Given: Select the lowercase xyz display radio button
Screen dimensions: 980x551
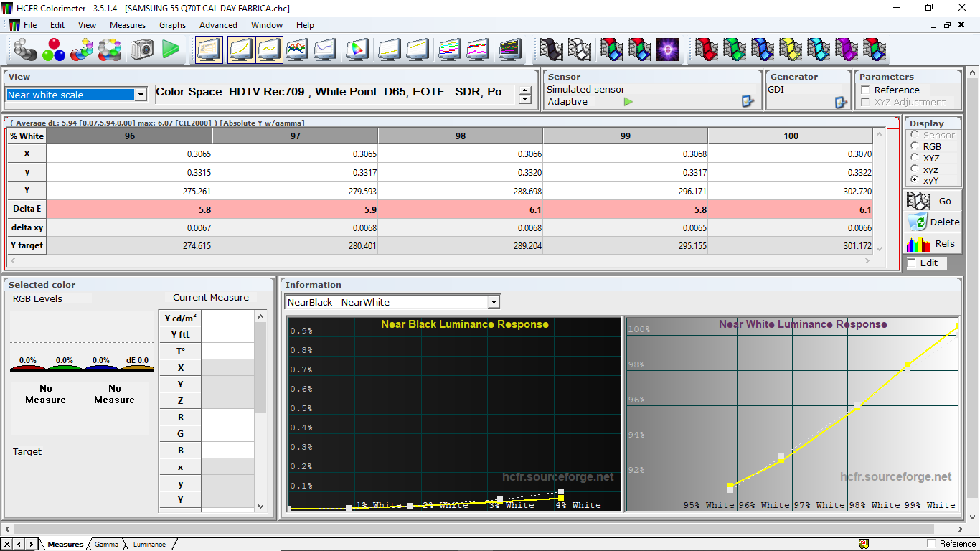Looking at the screenshot, I should 914,169.
